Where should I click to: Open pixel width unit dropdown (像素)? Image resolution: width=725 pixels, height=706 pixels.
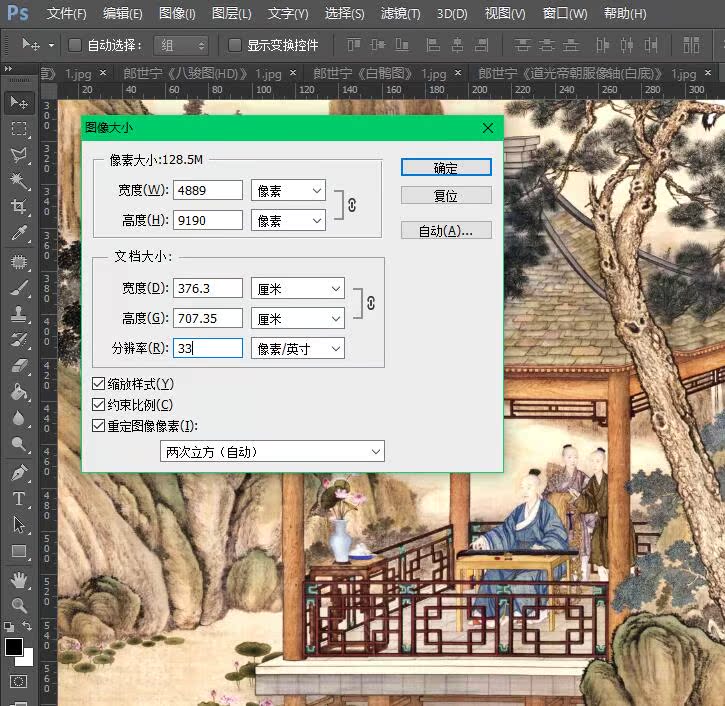288,190
